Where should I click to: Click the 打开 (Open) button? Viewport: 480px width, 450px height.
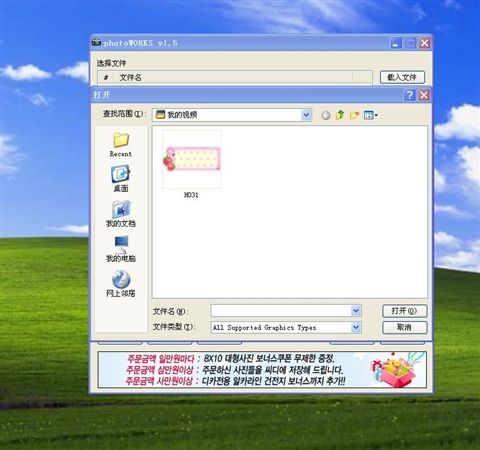404,311
